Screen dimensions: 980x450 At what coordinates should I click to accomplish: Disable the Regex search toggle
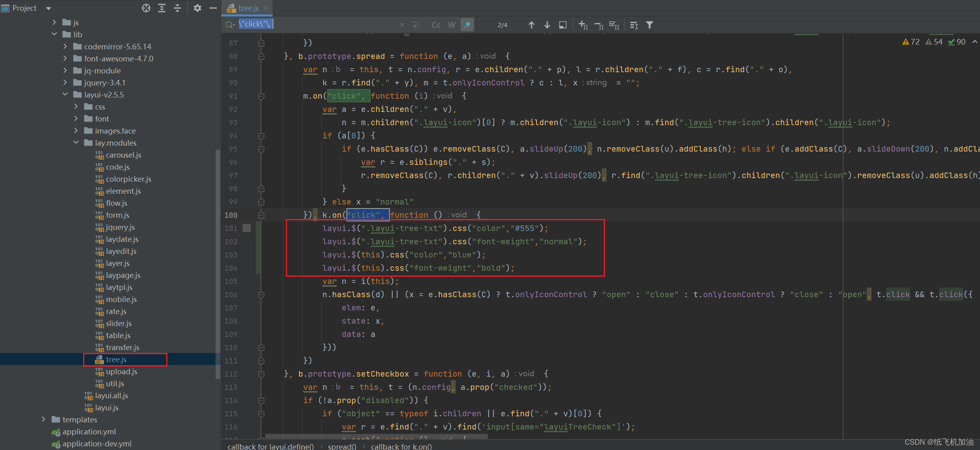click(x=467, y=25)
